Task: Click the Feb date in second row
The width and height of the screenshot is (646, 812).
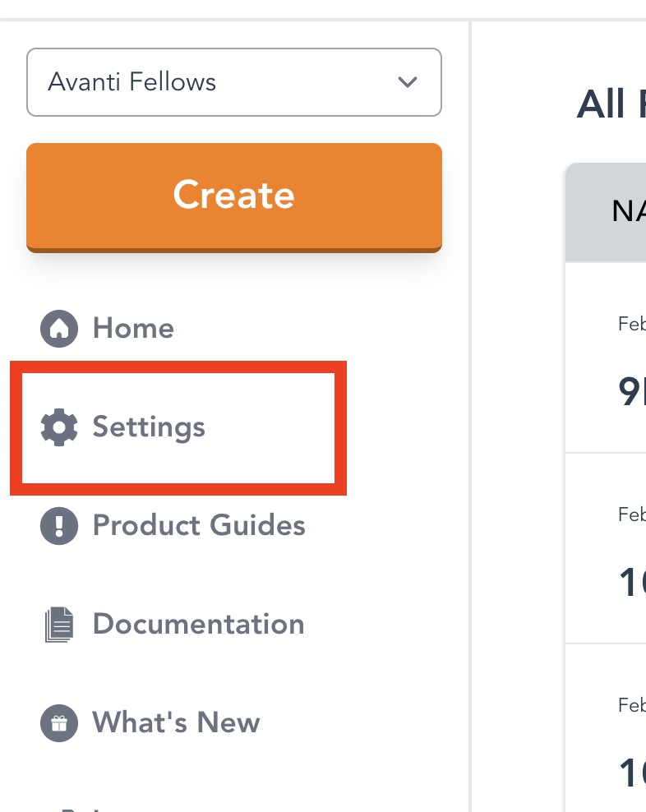Action: pyautogui.click(x=631, y=514)
